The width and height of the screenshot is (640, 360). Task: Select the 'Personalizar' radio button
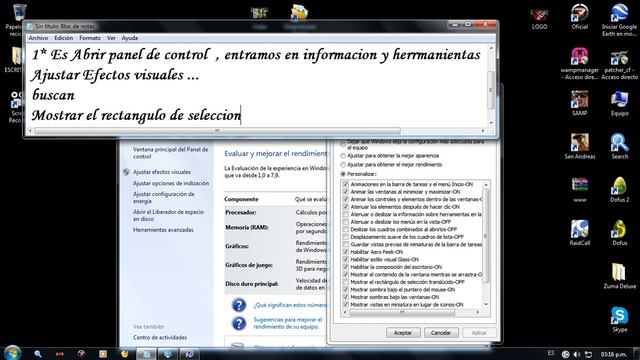click(x=343, y=174)
